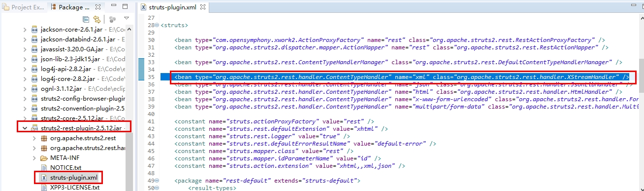Collapse struts2-rest-plugin-2.5.12.jar node
The width and height of the screenshot is (644, 191).
[25, 128]
